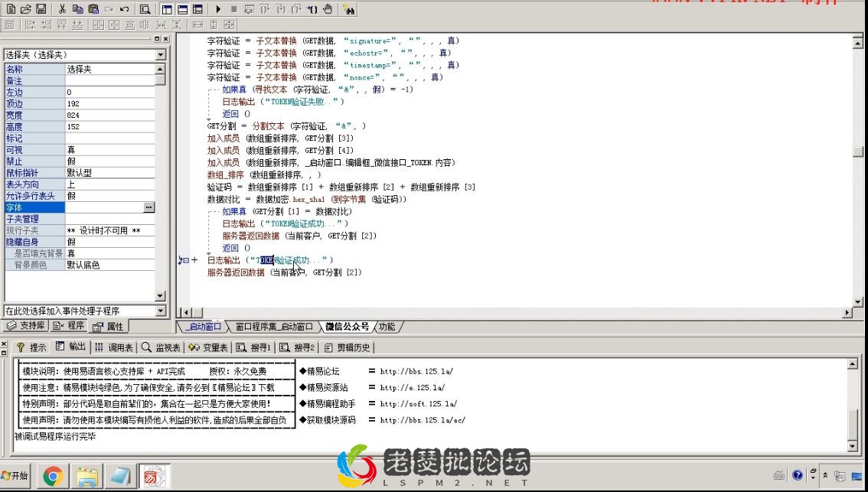Select the 表头方向 property row

pyautogui.click(x=80, y=184)
